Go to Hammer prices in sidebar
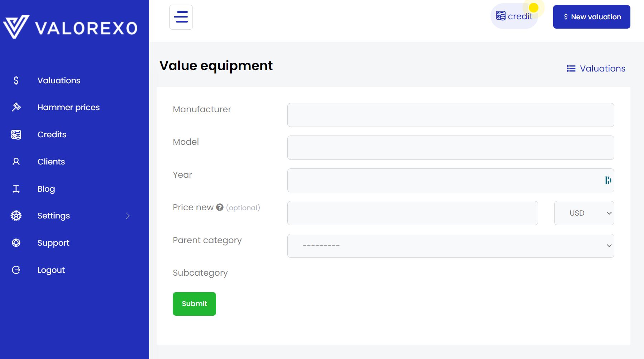 point(68,107)
